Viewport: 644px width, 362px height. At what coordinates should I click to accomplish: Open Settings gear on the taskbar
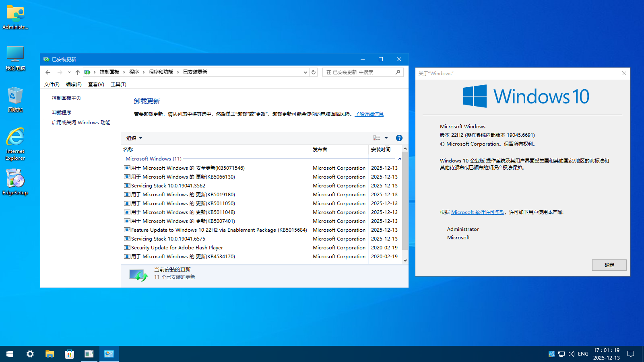pos(30,354)
